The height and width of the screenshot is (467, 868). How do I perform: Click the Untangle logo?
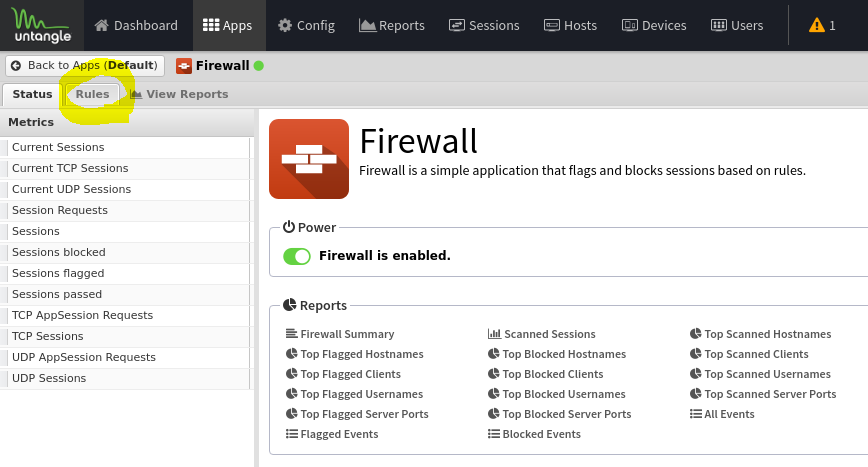42,25
